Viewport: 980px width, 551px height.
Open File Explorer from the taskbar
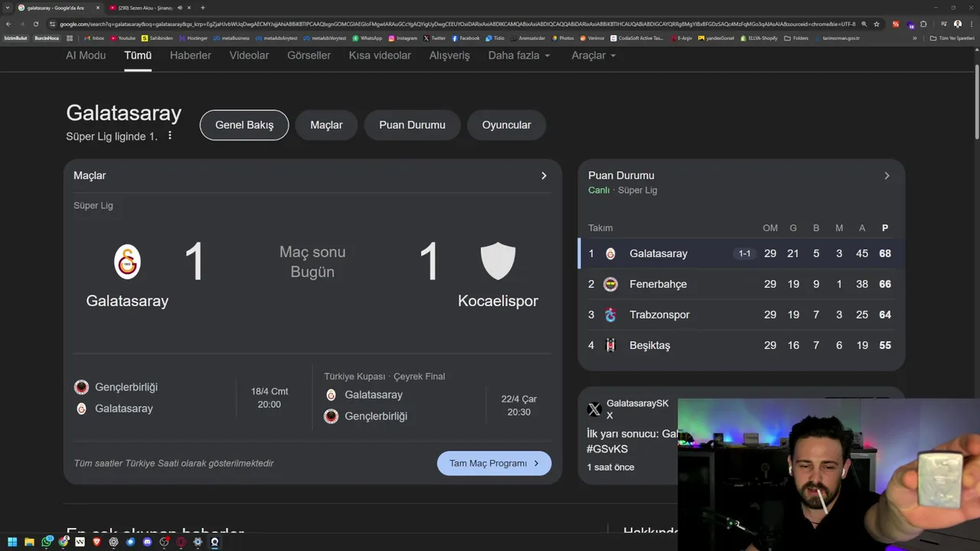29,542
